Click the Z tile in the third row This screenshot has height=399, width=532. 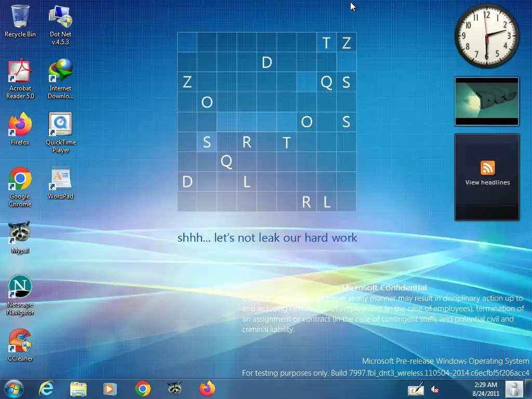tap(187, 82)
